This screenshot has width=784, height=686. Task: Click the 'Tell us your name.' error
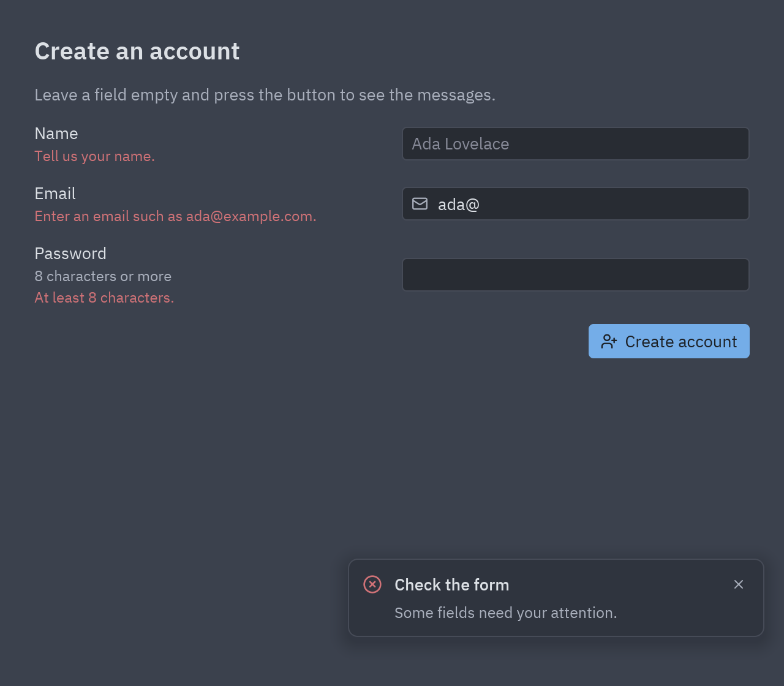click(95, 156)
